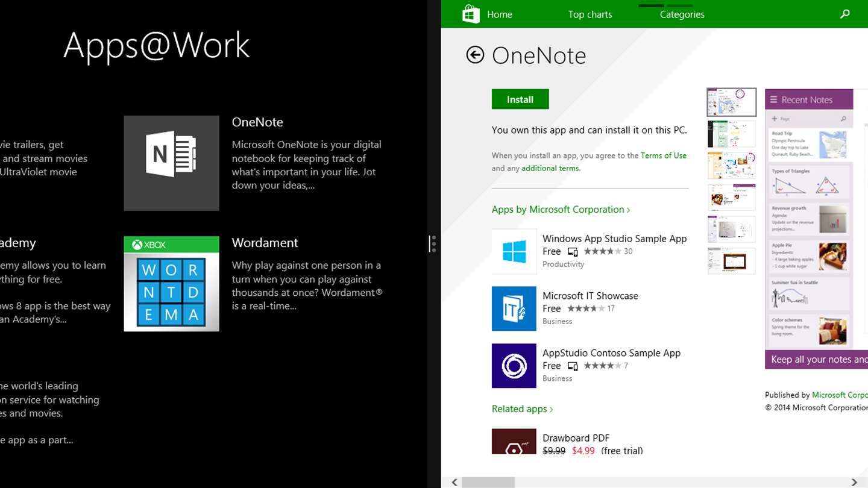Viewport: 868px width, 488px height.
Task: Click the OneNote title in Apps@Work
Action: (x=257, y=122)
